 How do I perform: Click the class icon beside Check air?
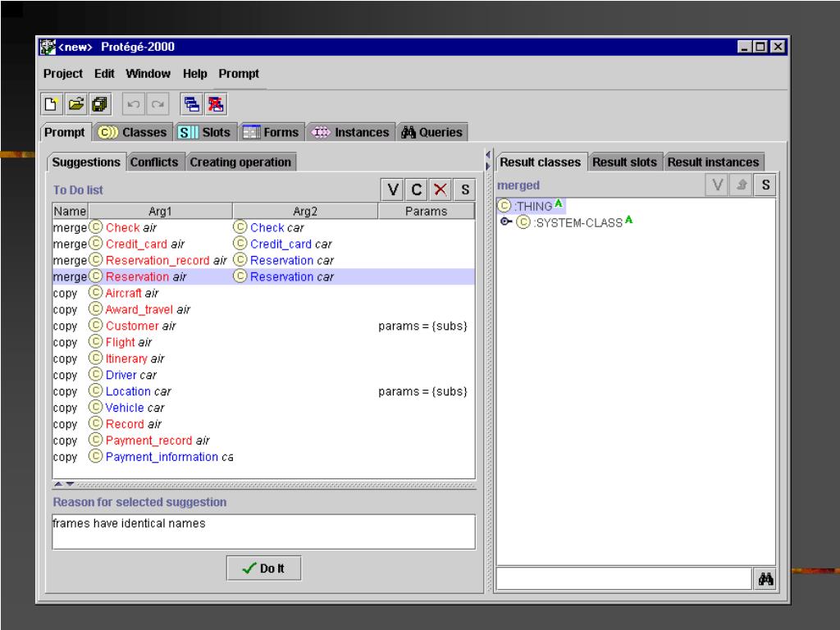(x=95, y=227)
